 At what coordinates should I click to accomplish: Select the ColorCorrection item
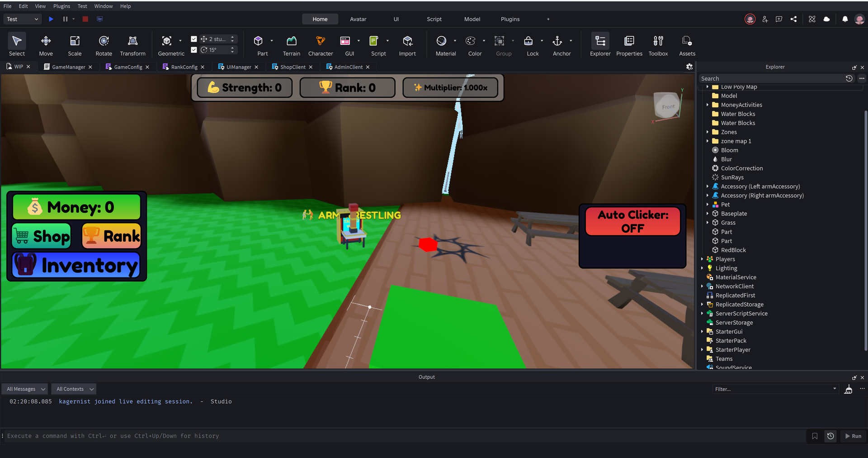[x=742, y=168]
